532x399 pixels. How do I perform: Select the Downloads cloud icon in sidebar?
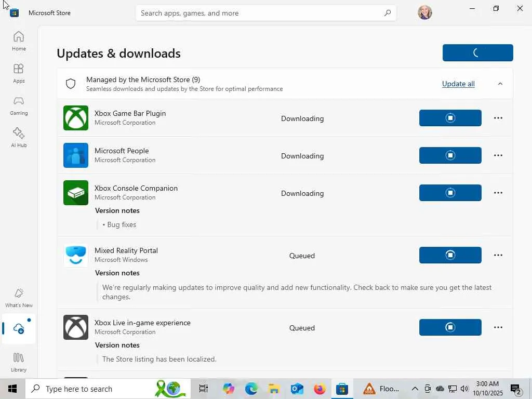(19, 328)
